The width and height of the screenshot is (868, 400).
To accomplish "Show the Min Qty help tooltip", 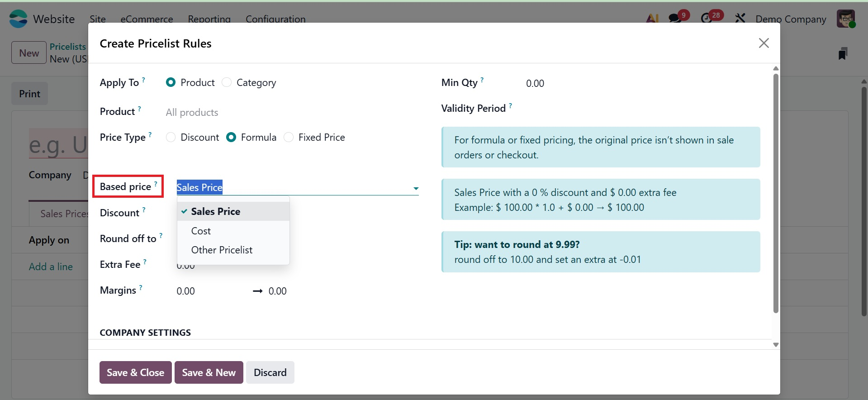I will click(x=482, y=80).
